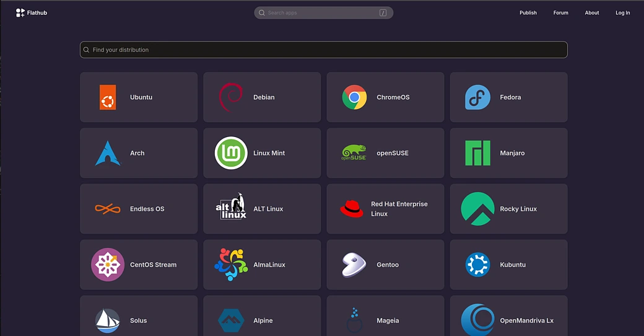The image size is (644, 336).
Task: Click the Fedora logo icon
Action: tap(477, 97)
